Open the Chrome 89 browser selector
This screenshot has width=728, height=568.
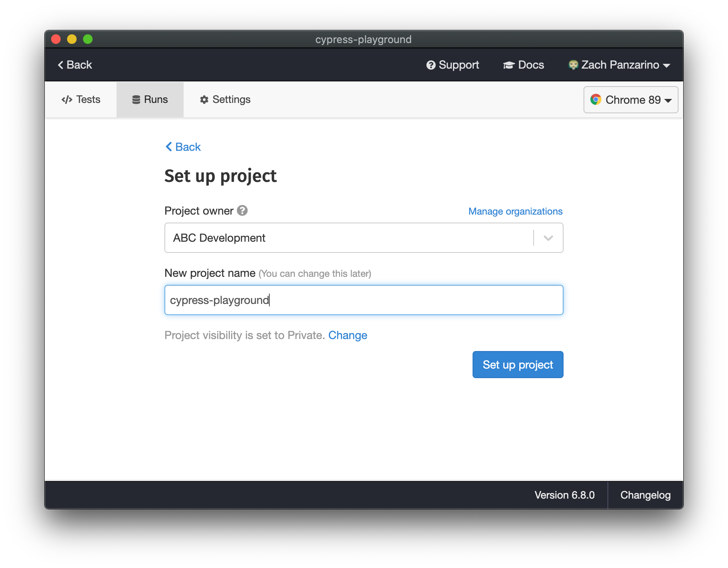pos(631,100)
